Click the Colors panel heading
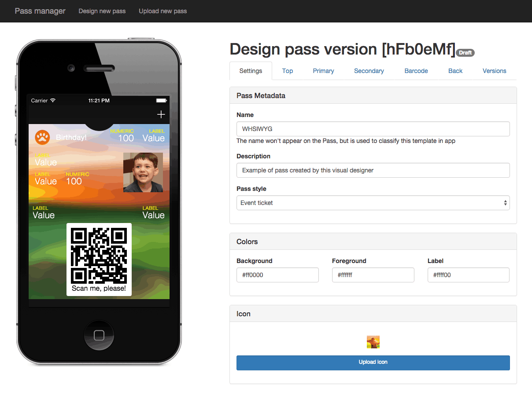Screen dimensions: 532x395 point(373,241)
